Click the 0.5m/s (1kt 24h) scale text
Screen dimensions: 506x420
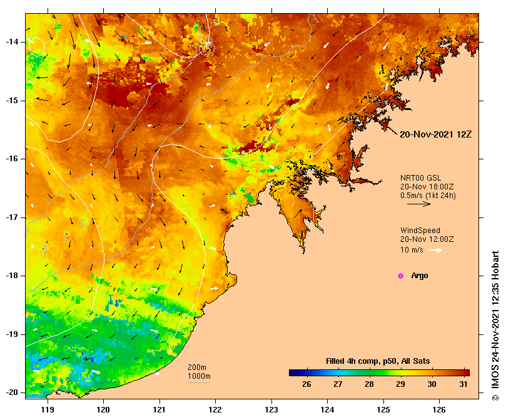pos(428,196)
